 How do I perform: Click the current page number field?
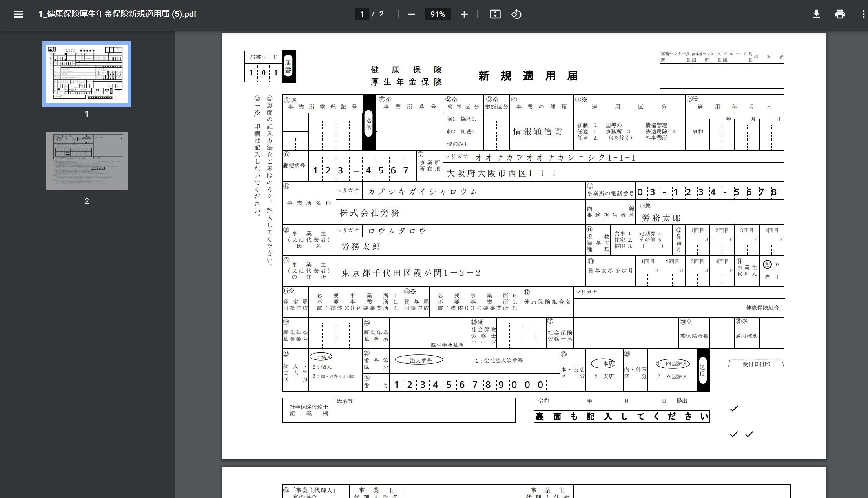pyautogui.click(x=361, y=14)
